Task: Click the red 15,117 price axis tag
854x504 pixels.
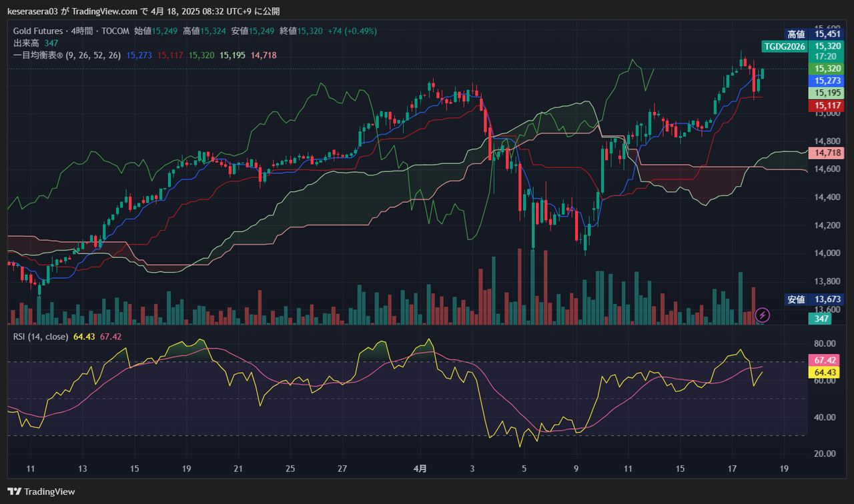Action: 826,105
